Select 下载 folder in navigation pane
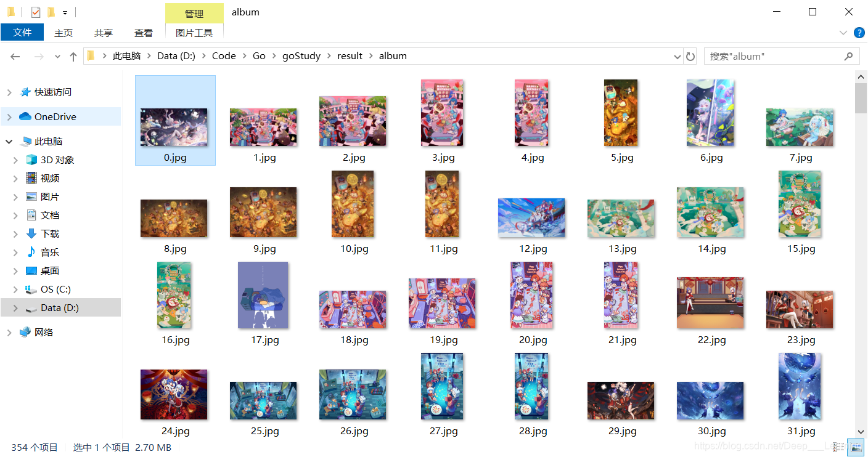Image resolution: width=868 pixels, height=457 pixels. point(50,233)
